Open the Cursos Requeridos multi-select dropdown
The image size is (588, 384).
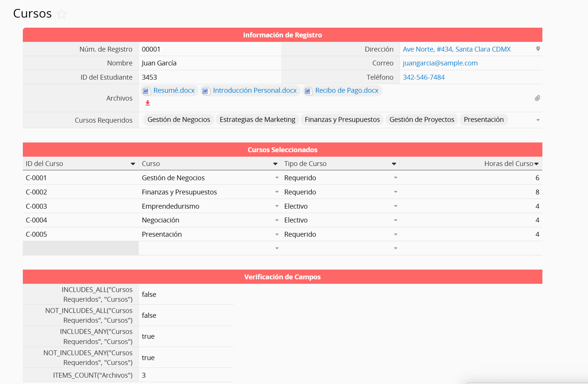(538, 120)
